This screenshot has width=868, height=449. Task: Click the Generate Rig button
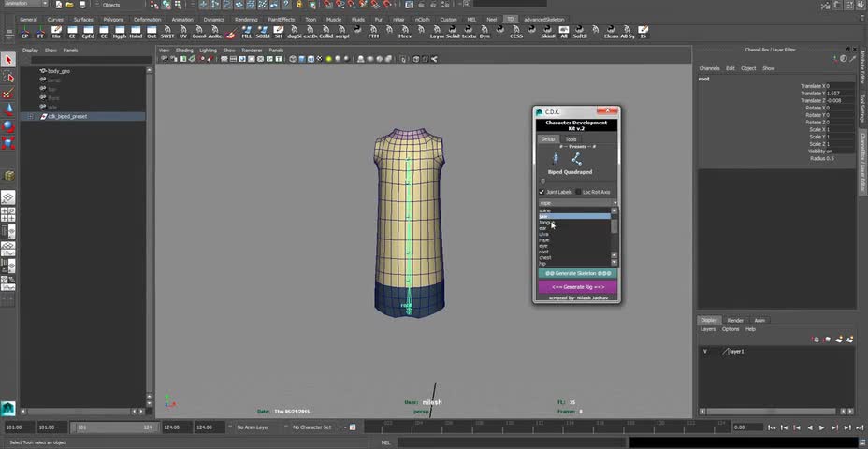tap(577, 286)
